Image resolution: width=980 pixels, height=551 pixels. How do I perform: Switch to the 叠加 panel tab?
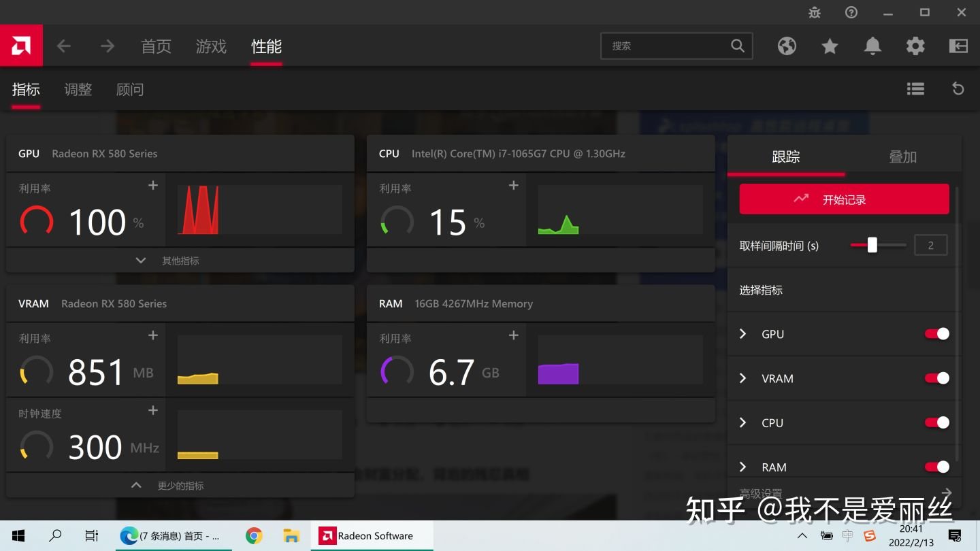[903, 156]
